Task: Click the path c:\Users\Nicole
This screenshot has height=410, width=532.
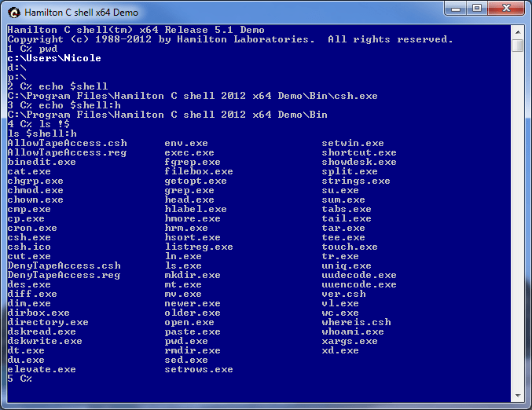Action: coord(54,58)
